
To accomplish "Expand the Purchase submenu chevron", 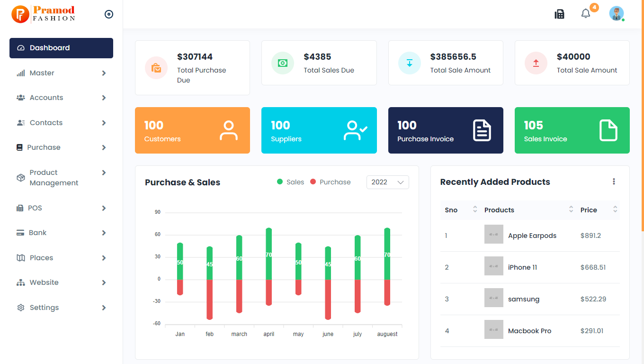I will click(x=104, y=147).
